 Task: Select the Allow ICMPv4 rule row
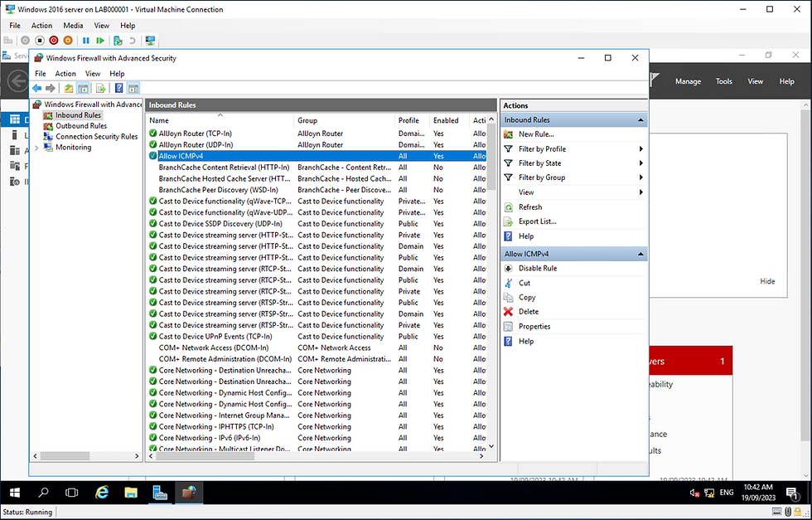pos(317,156)
